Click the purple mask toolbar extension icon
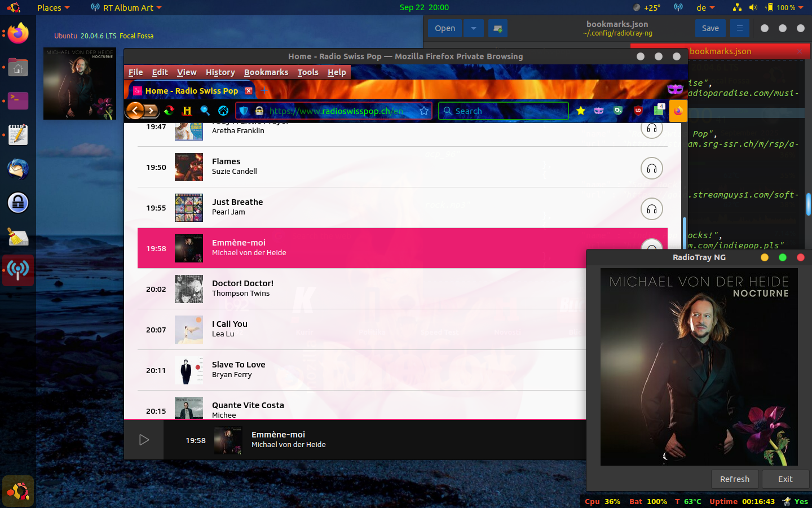 [x=599, y=111]
